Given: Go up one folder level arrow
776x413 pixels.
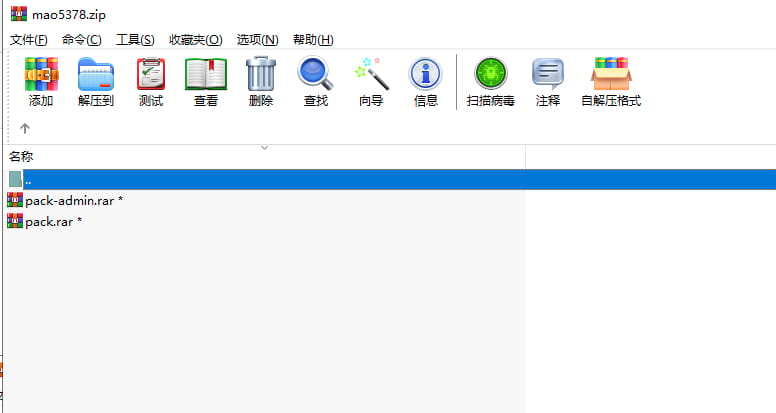Looking at the screenshot, I should [x=25, y=129].
